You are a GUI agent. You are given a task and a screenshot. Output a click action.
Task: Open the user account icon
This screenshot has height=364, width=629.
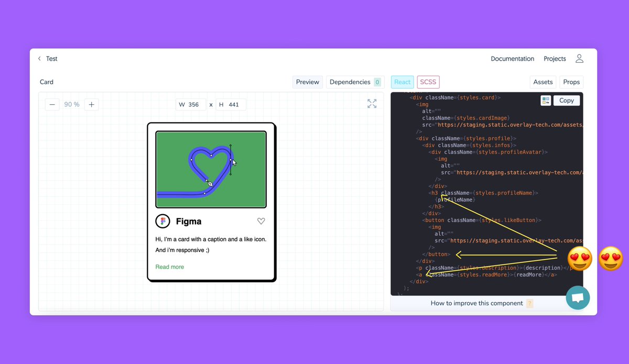tap(579, 59)
